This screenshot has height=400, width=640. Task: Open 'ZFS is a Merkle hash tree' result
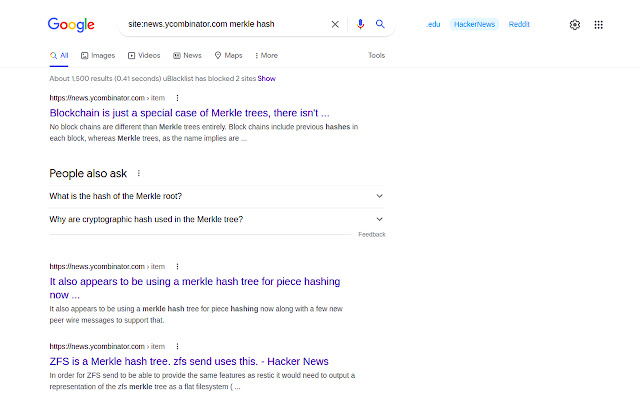189,361
